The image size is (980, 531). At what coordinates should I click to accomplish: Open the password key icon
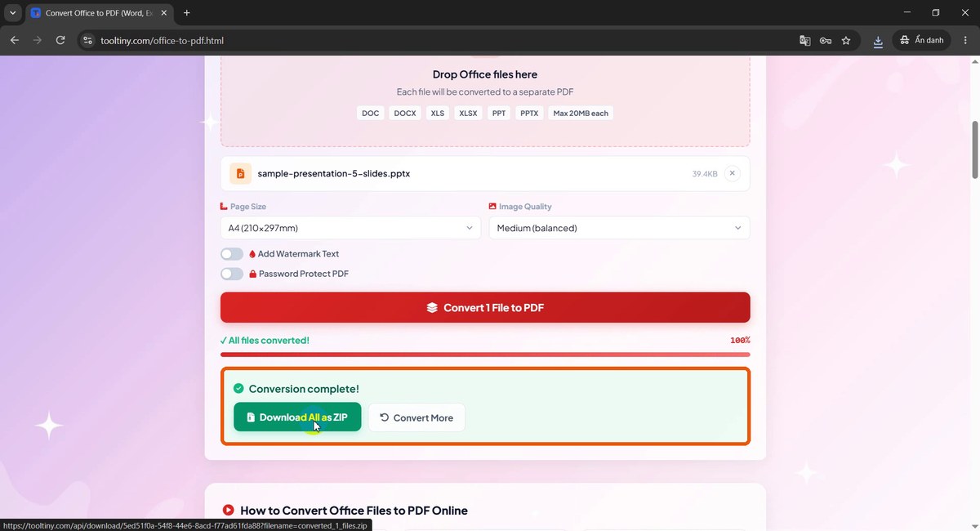click(x=826, y=40)
